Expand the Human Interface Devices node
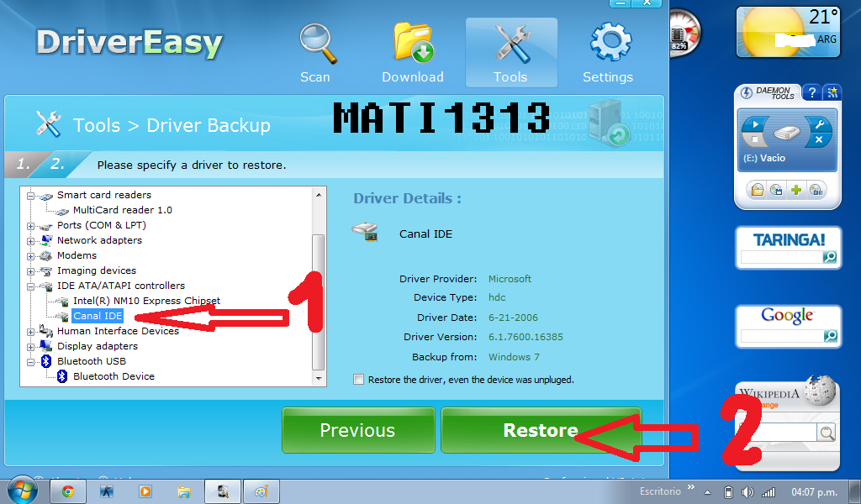861x504 pixels. click(31, 332)
